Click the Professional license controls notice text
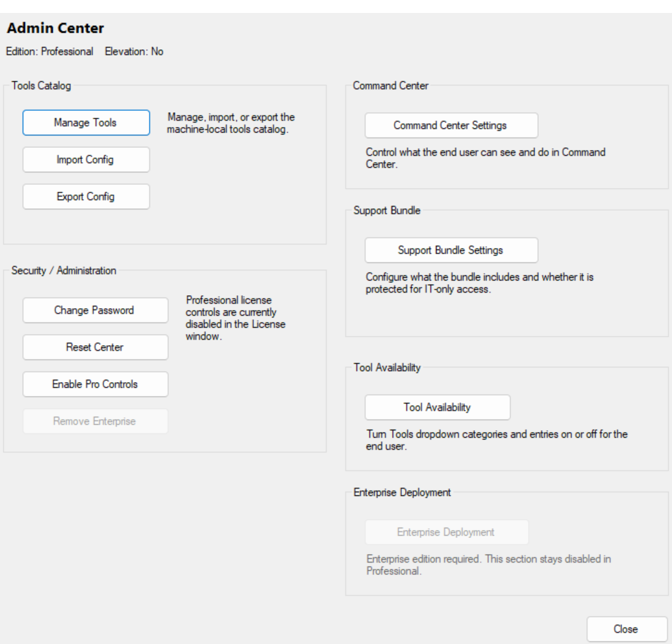672x644 pixels. pyautogui.click(x=236, y=319)
